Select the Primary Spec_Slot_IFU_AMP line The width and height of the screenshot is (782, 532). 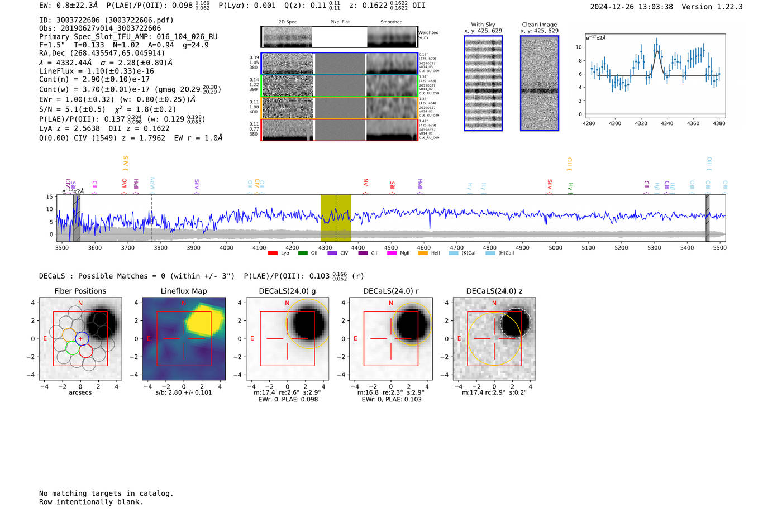click(x=128, y=37)
